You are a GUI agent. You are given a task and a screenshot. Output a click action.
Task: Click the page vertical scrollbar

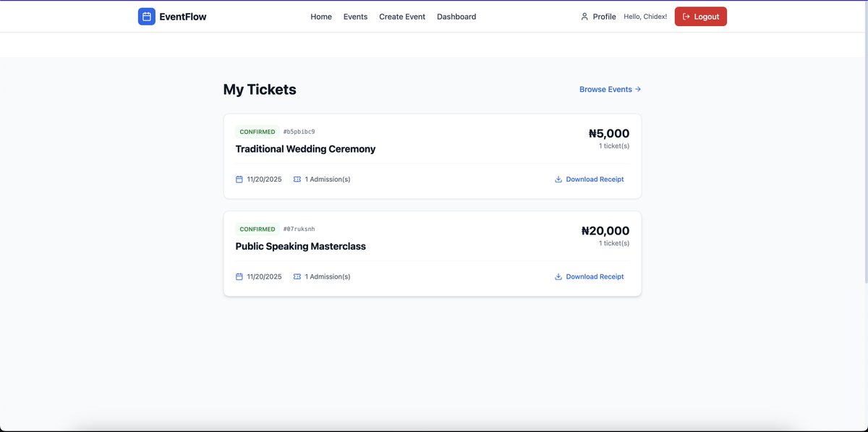pos(865,145)
